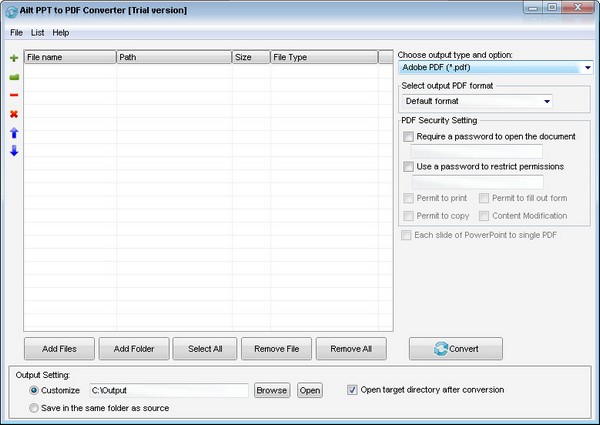
Task: Click the Path column header
Action: 174,57
